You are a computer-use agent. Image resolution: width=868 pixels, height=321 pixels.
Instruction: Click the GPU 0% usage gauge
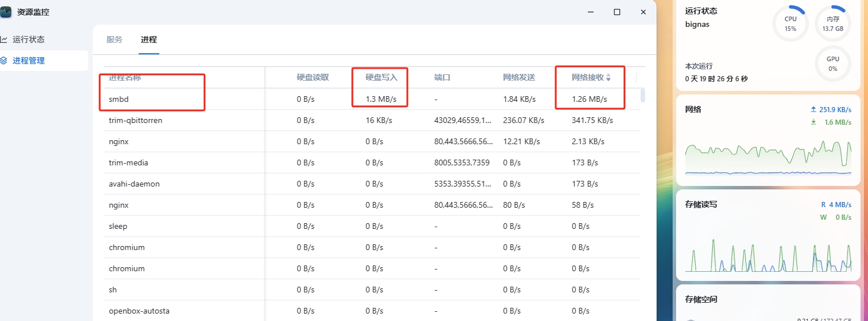pos(832,64)
